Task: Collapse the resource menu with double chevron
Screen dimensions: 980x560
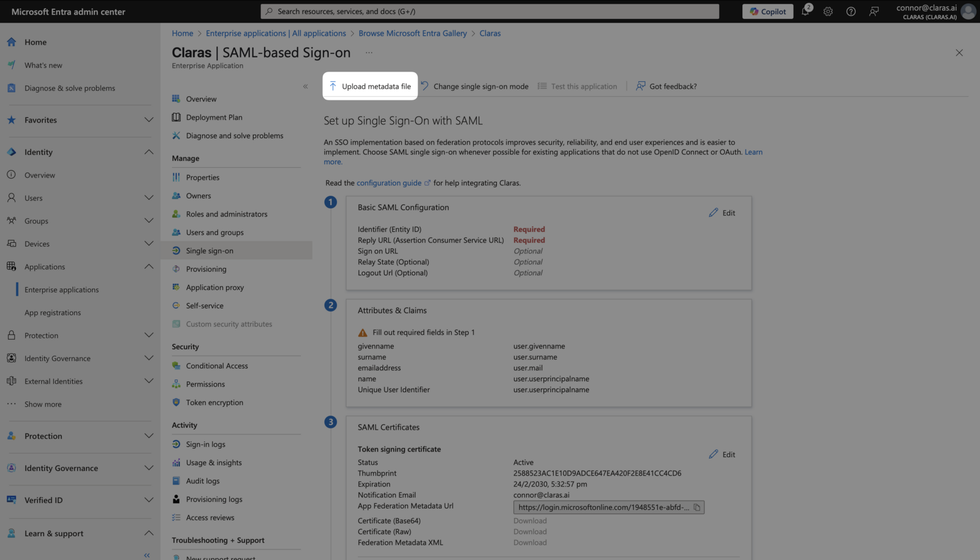Action: point(305,87)
